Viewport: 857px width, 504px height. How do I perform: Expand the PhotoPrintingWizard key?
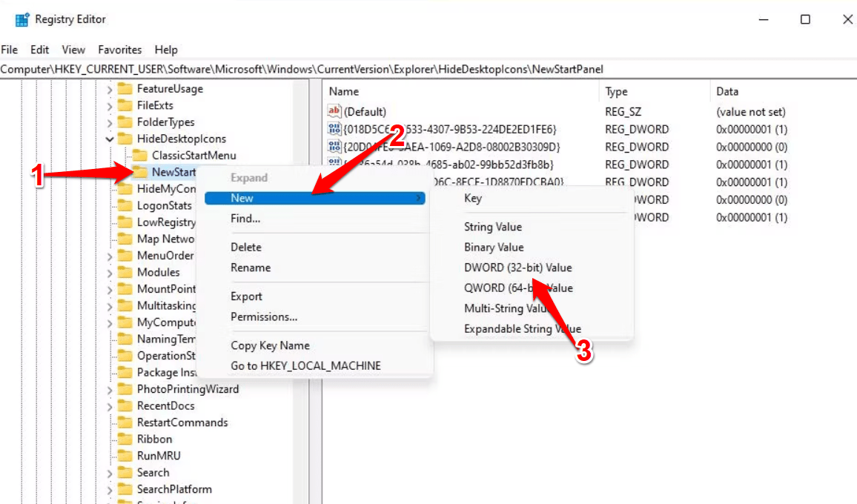coord(110,390)
